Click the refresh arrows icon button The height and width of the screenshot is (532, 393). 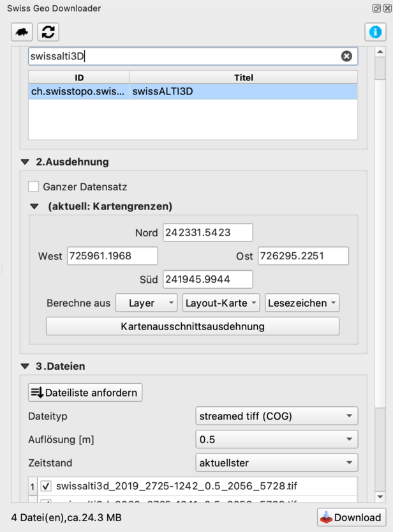pyautogui.click(x=48, y=32)
